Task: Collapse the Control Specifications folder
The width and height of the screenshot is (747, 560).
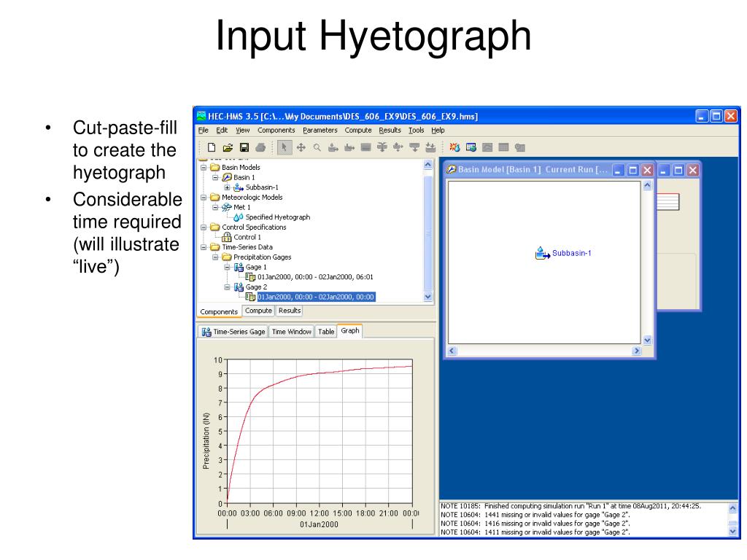Action: point(204,227)
